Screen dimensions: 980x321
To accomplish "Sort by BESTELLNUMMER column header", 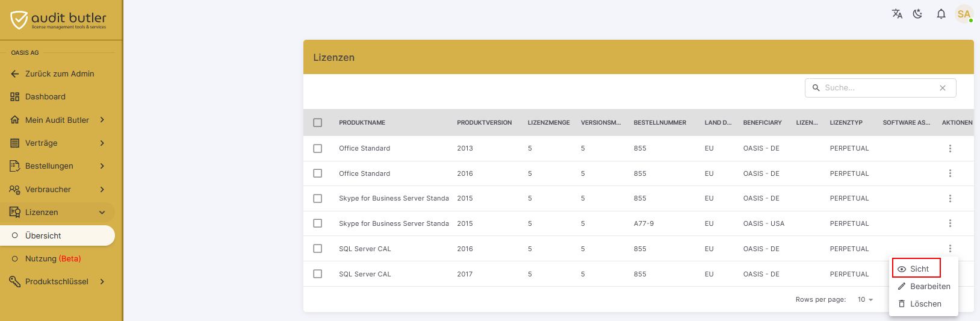I will pyautogui.click(x=660, y=123).
